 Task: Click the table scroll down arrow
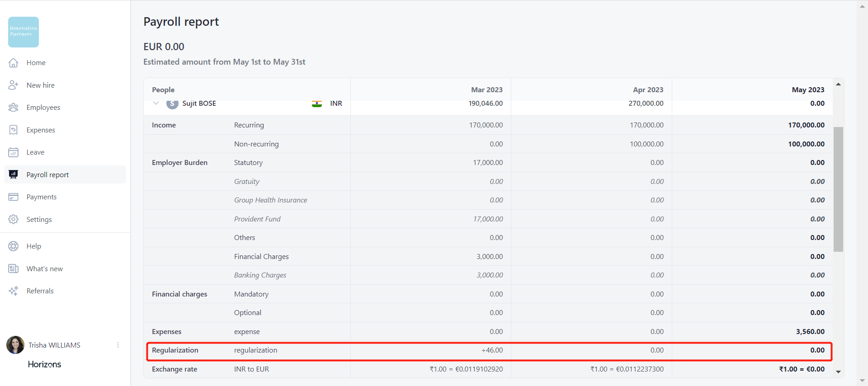coord(838,372)
